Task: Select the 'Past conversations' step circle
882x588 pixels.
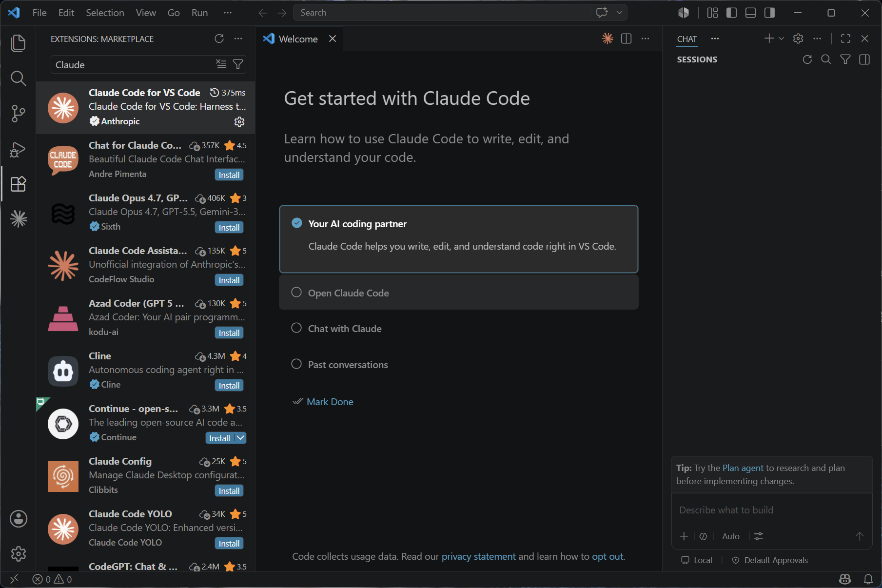Action: [296, 364]
